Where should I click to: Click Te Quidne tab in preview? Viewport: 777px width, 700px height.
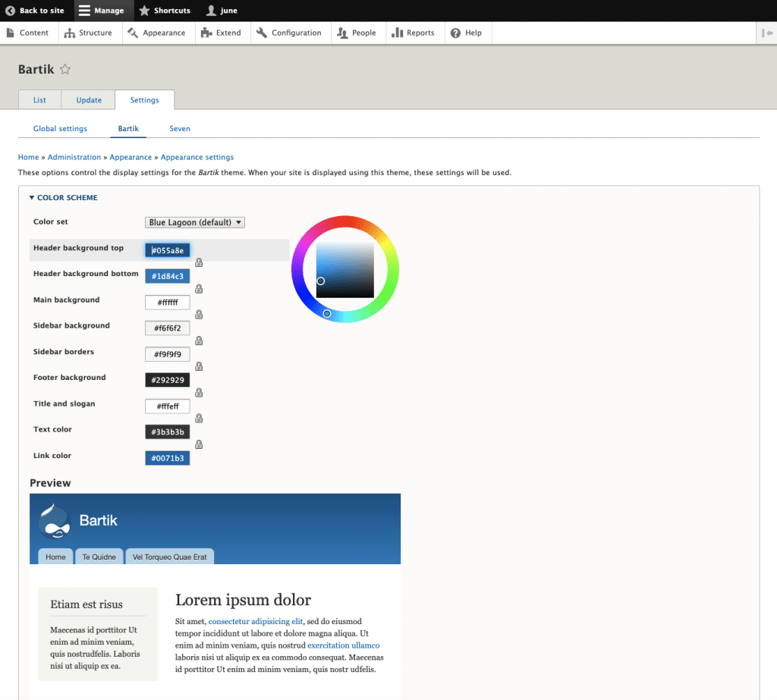click(99, 557)
